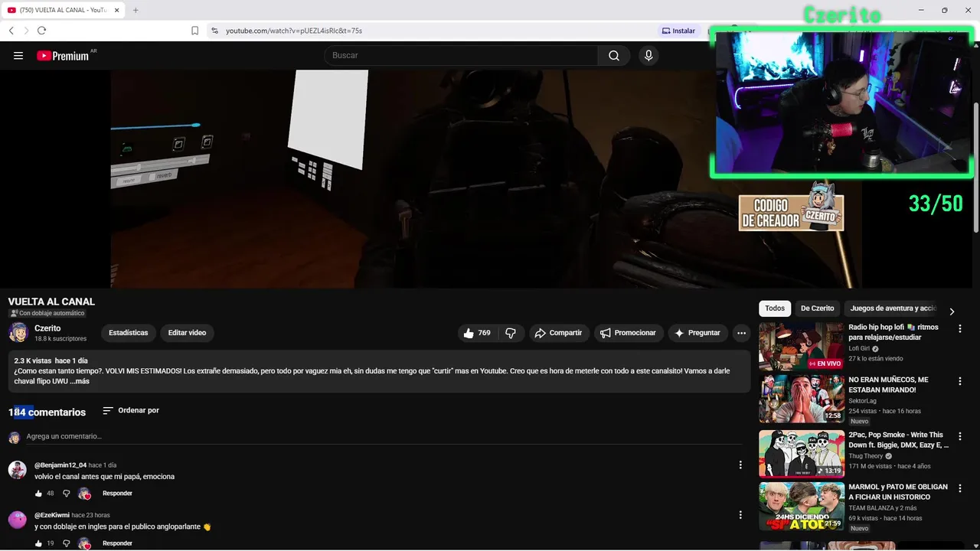This screenshot has width=980, height=551.
Task: Open a new browser tab
Action: [136, 10]
